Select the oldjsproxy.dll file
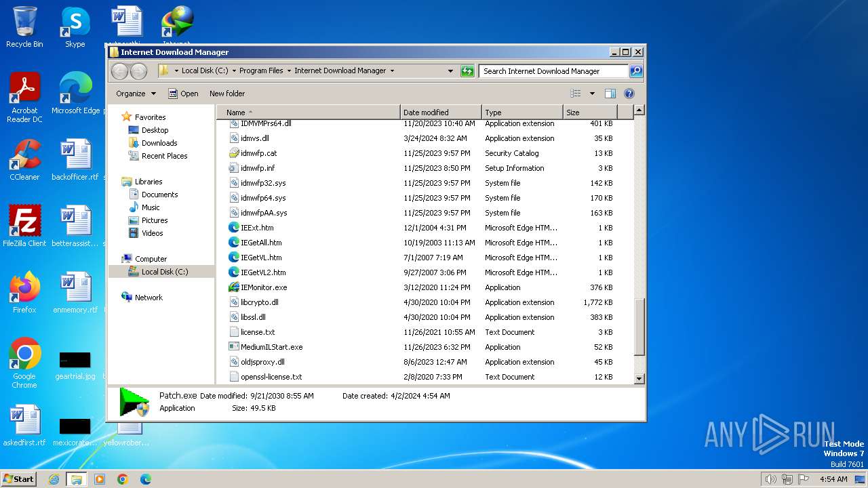 [262, 362]
